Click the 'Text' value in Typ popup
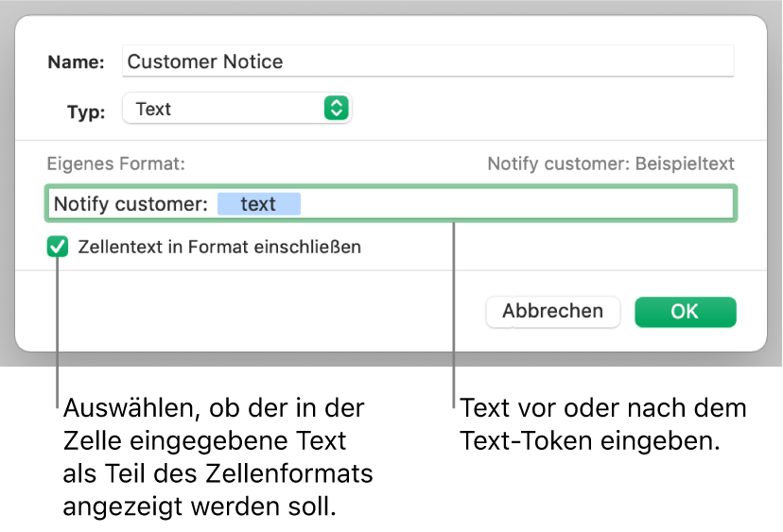 click(153, 109)
